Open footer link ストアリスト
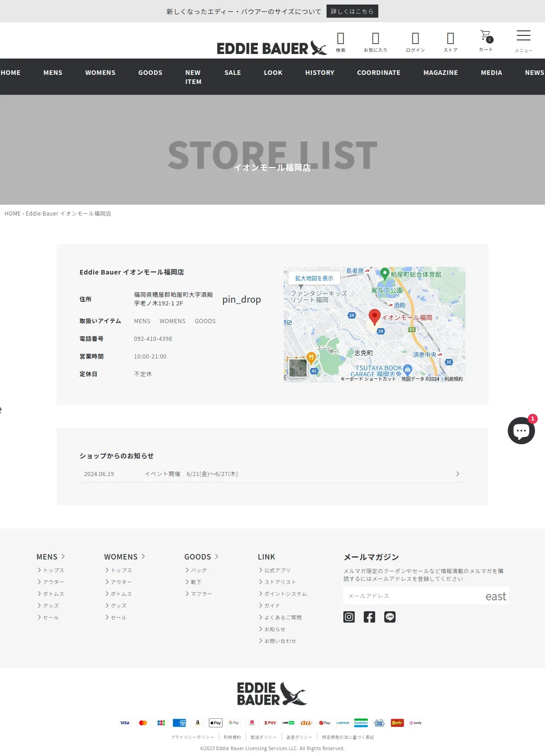The height and width of the screenshot is (756, 545). tap(280, 582)
